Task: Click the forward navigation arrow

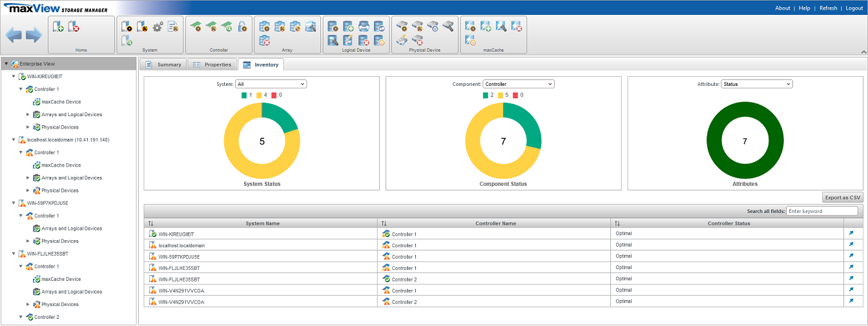Action: (34, 36)
